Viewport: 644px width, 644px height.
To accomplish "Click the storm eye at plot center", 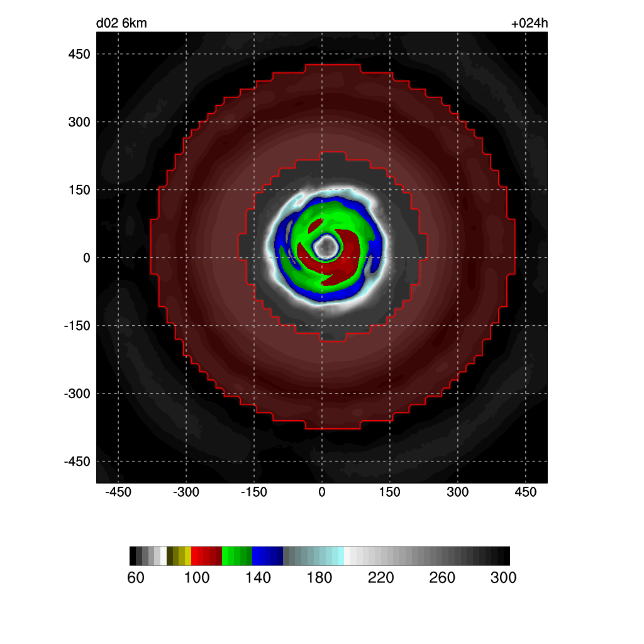I will point(326,247).
